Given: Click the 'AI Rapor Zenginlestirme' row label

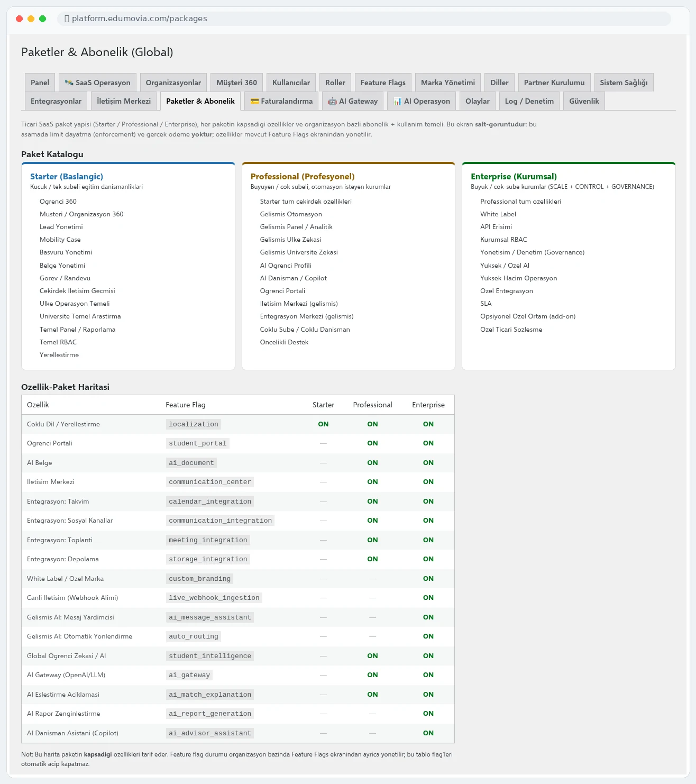Looking at the screenshot, I should (x=63, y=714).
